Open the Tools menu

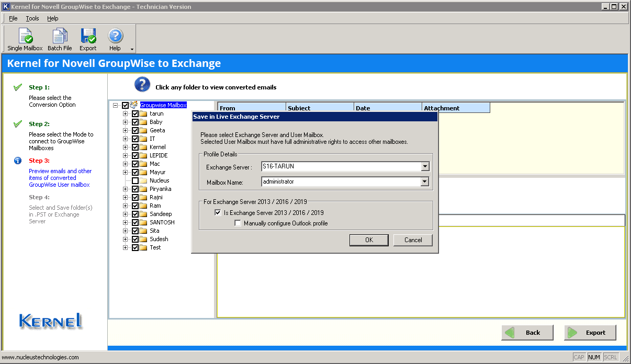32,18
